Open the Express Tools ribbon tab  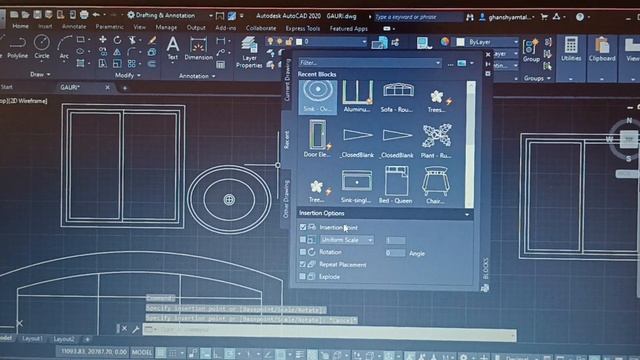[x=302, y=29]
